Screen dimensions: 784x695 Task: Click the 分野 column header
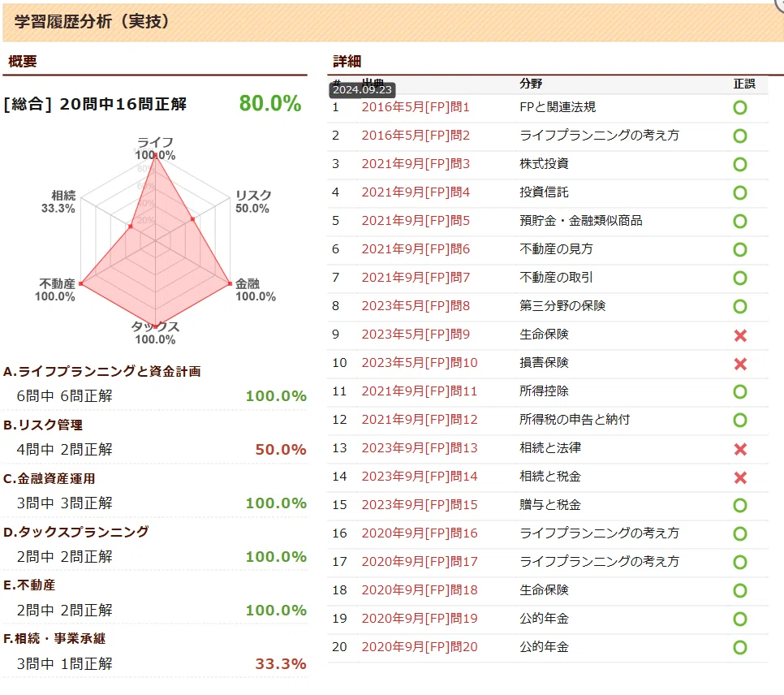531,84
